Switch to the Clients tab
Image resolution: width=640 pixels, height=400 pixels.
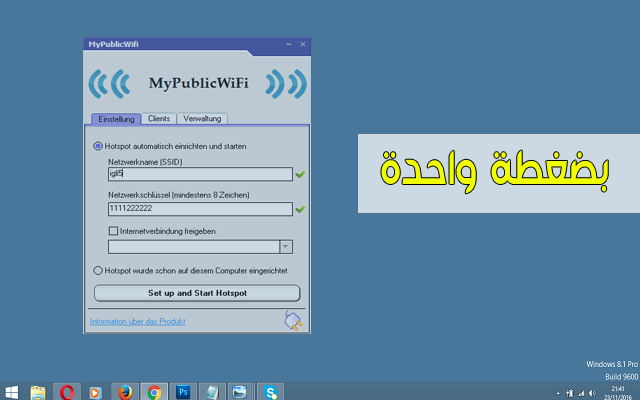click(159, 118)
